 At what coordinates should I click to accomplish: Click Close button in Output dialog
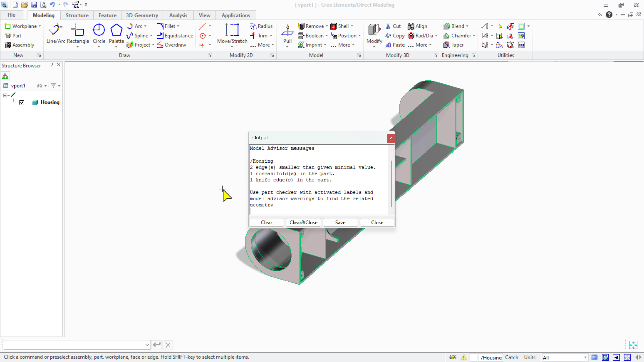377,222
